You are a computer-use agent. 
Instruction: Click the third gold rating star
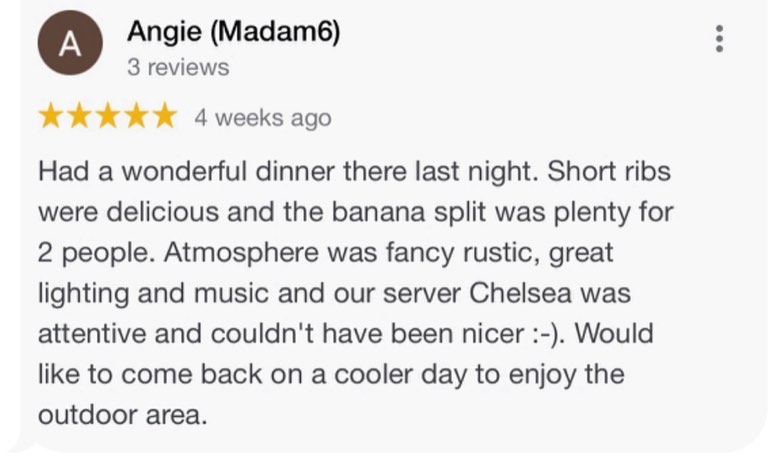(x=108, y=117)
